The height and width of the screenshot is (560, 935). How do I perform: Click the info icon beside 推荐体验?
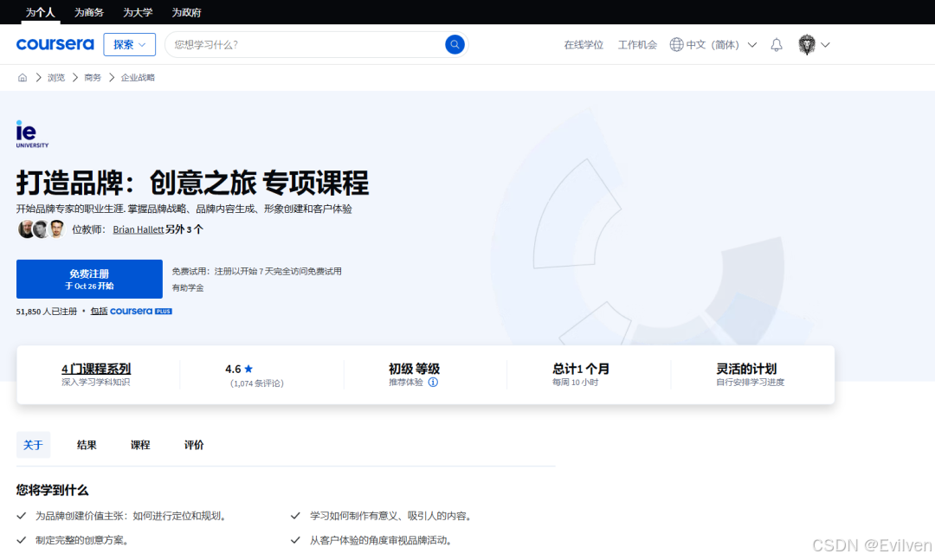pos(433,383)
